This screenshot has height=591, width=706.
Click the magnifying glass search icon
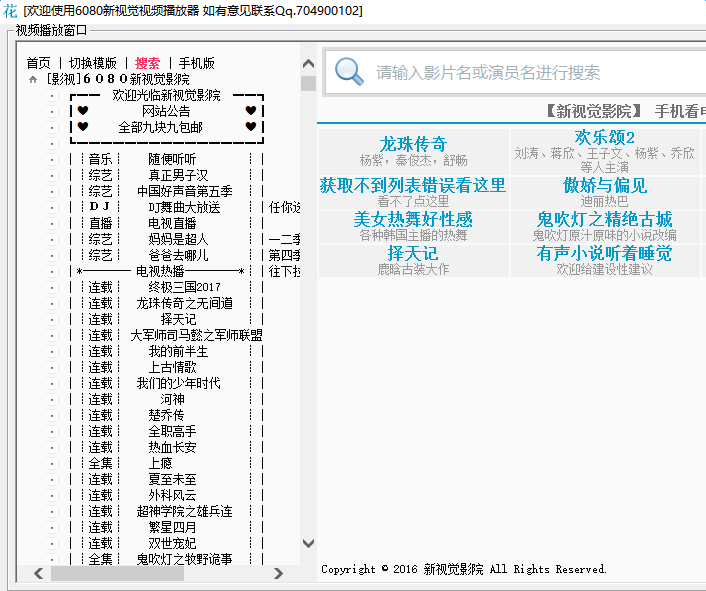(349, 72)
